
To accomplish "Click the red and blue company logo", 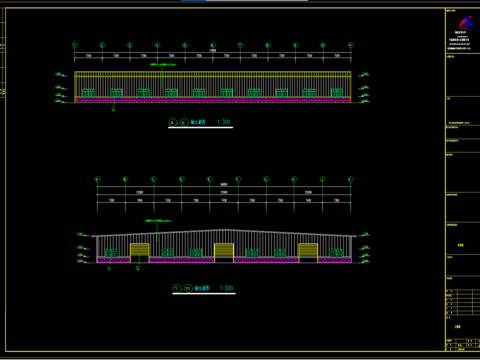I will 465,22.
